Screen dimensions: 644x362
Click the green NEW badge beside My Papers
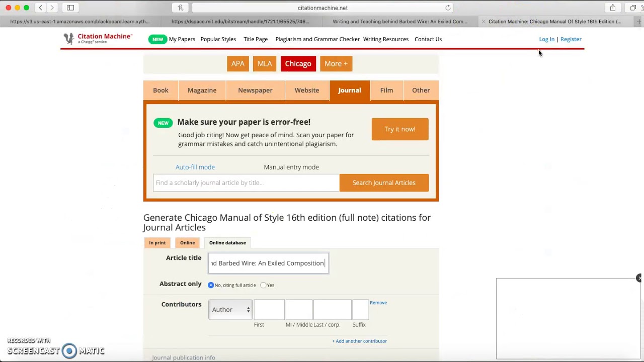pos(157,39)
